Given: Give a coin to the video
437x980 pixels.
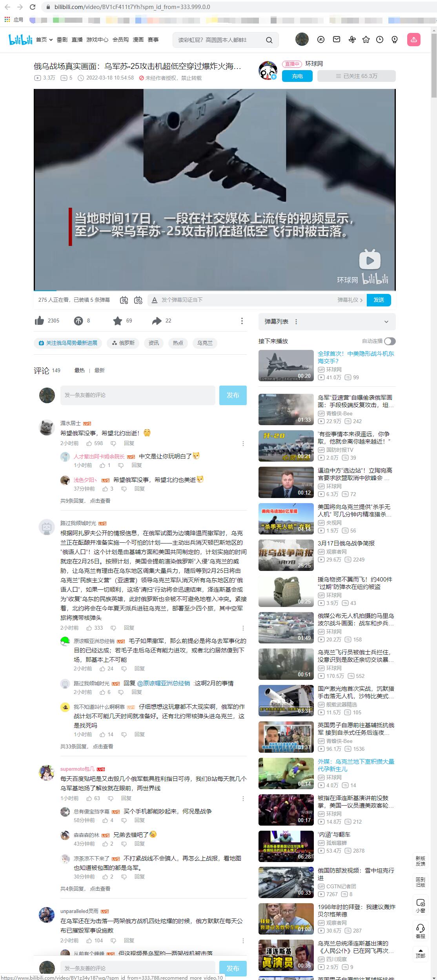Looking at the screenshot, I should [78, 321].
